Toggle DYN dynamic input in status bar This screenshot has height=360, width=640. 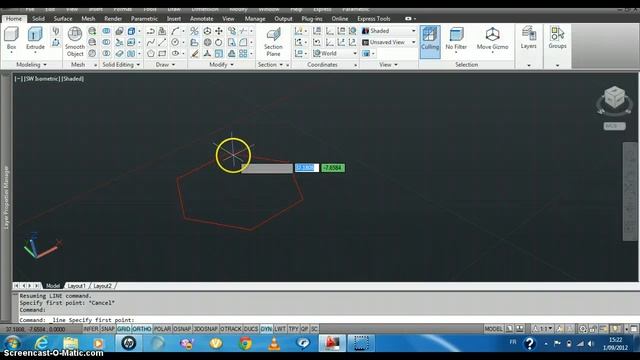click(266, 329)
